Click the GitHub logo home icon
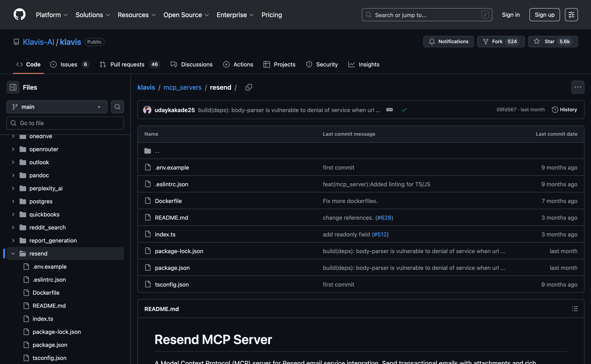 [x=20, y=15]
